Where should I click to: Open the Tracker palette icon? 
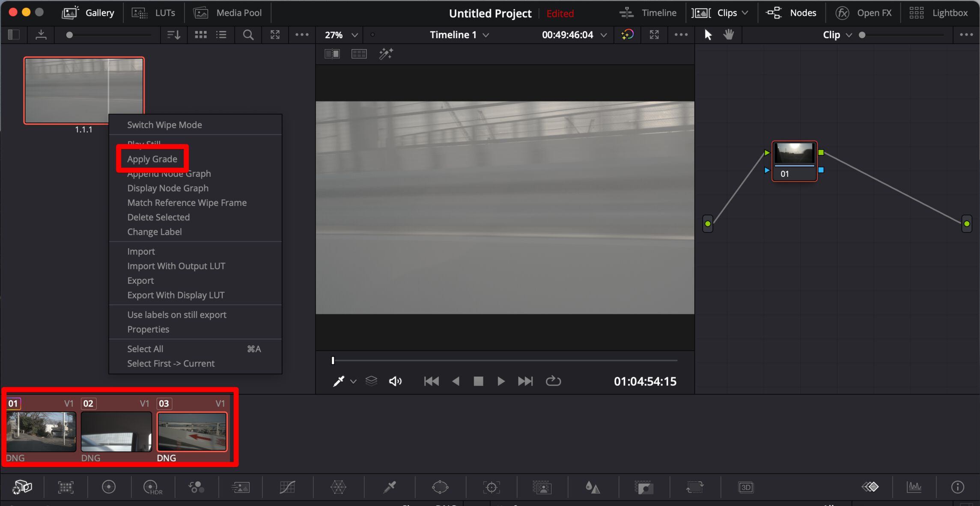(x=491, y=487)
